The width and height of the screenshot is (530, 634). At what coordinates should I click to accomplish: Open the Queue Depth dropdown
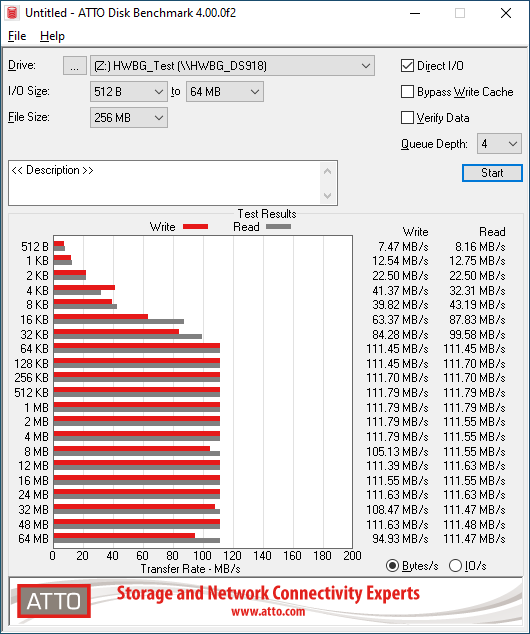pos(499,144)
